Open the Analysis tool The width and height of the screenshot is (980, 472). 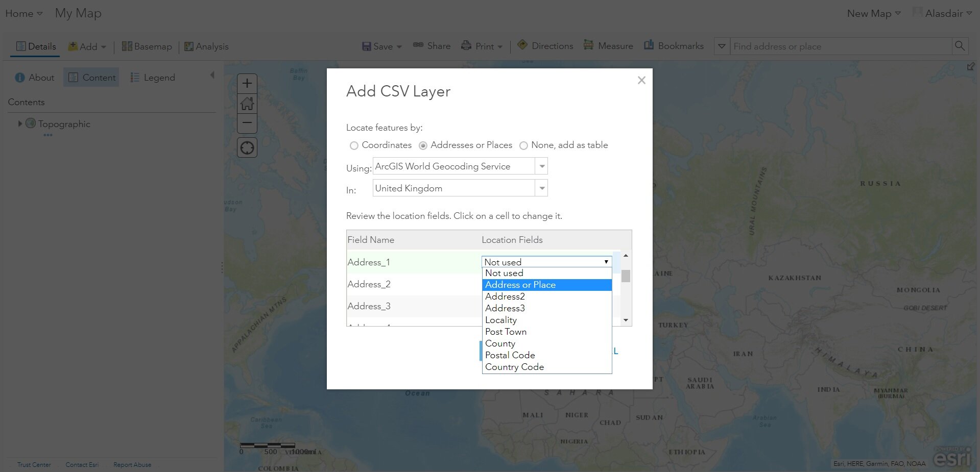point(206,46)
